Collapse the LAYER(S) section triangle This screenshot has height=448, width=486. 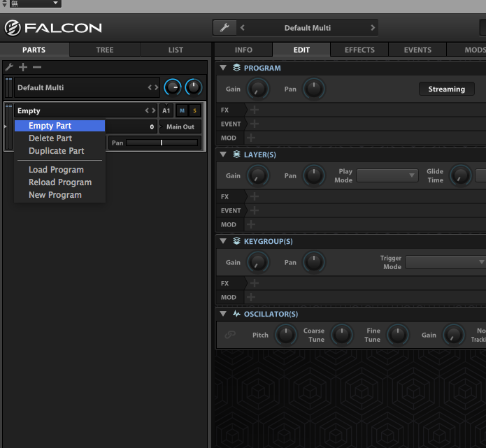(x=223, y=154)
